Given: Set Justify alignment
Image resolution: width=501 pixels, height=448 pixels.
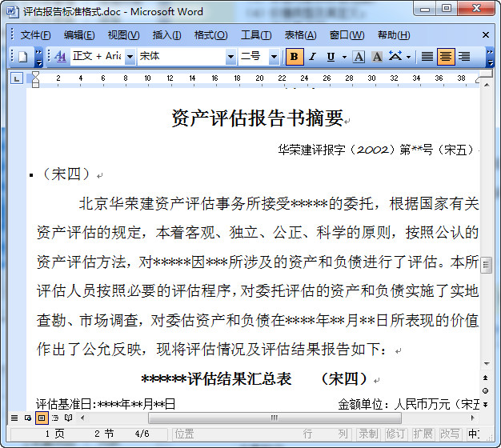Looking at the screenshot, I should coord(427,57).
